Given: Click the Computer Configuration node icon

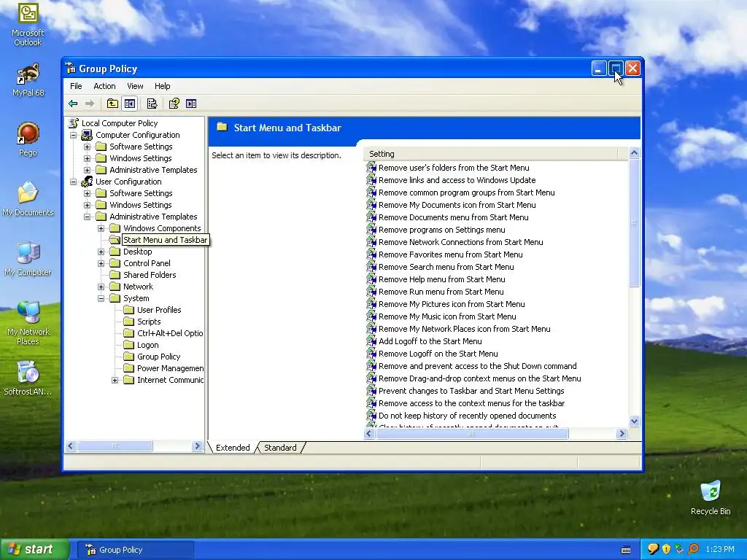Looking at the screenshot, I should pyautogui.click(x=87, y=135).
